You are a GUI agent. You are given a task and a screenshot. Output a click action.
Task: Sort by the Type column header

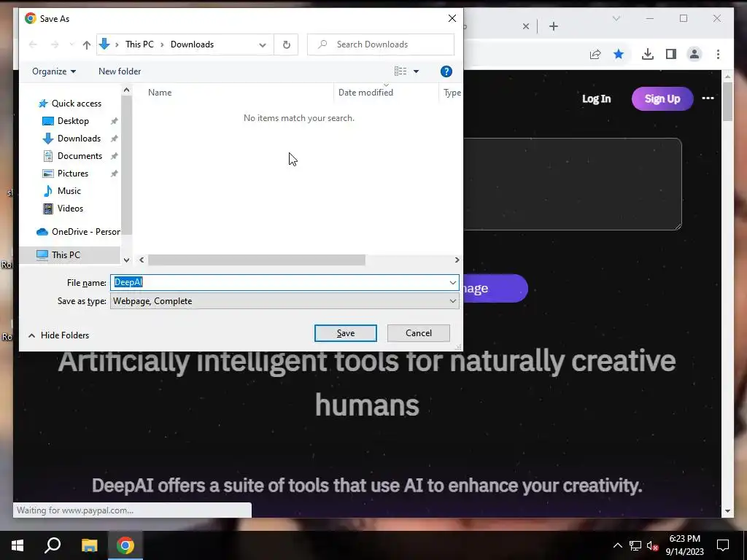pos(452,93)
